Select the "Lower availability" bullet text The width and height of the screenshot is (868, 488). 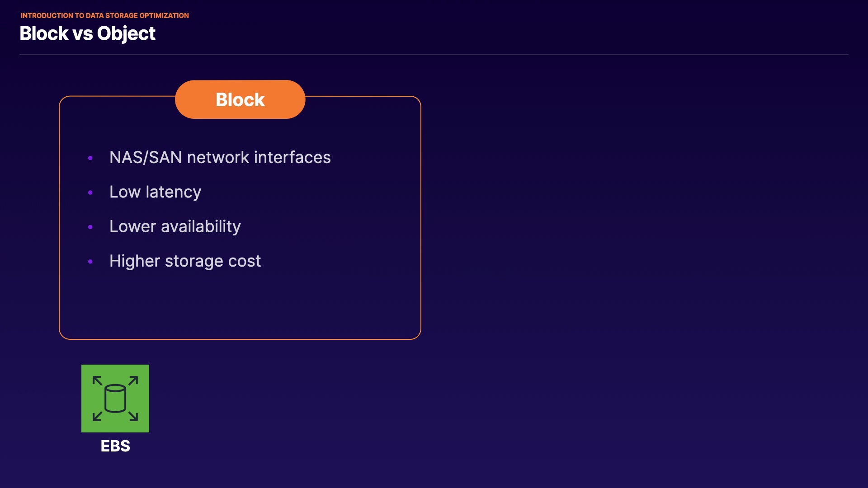click(175, 226)
